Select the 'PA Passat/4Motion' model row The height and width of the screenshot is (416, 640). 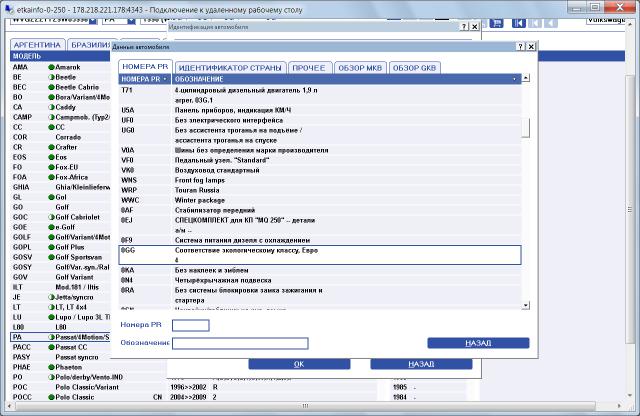click(60, 337)
